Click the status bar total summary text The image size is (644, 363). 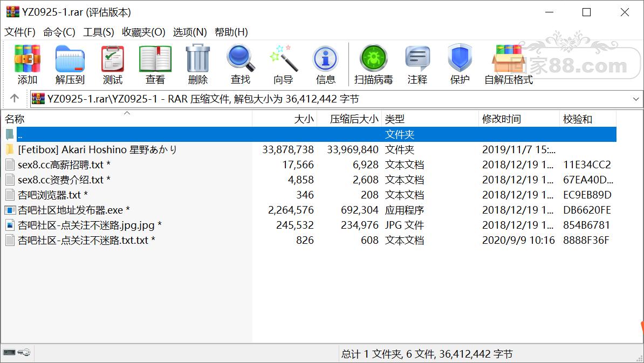[x=427, y=354]
